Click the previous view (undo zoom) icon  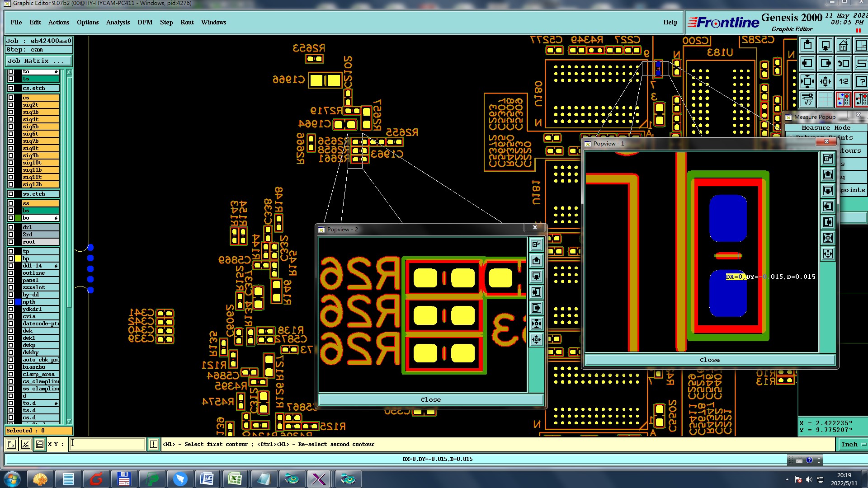(x=844, y=64)
